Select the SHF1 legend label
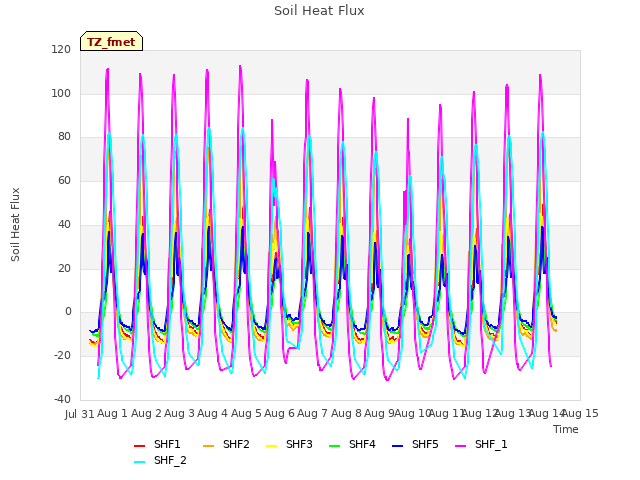This screenshot has height=480, width=640. 167,444
